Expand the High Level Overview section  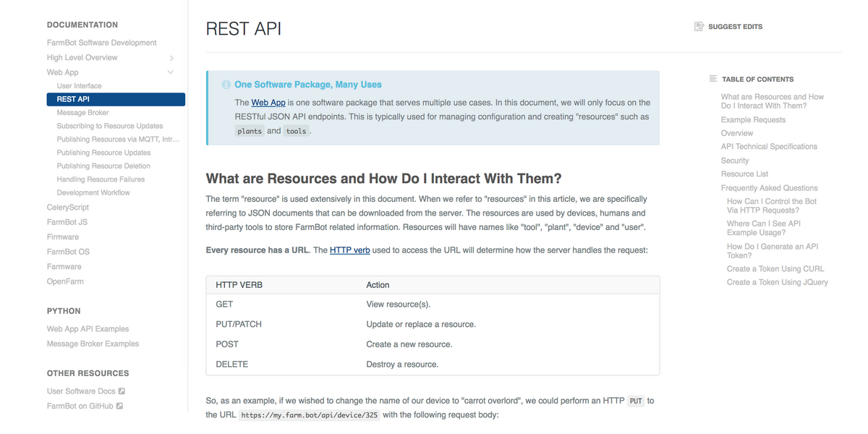tap(171, 57)
